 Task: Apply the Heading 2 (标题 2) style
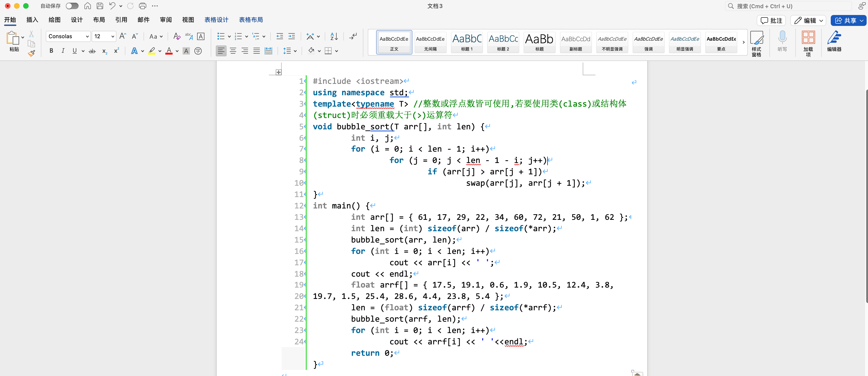(x=503, y=43)
